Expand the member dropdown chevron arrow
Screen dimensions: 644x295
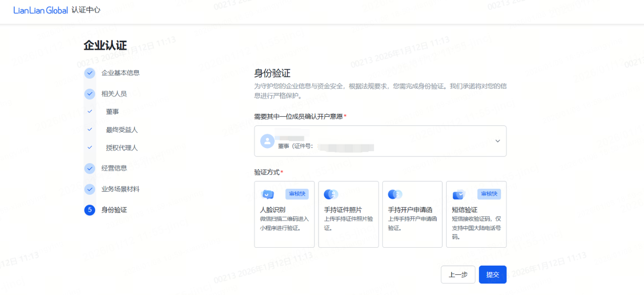point(498,141)
